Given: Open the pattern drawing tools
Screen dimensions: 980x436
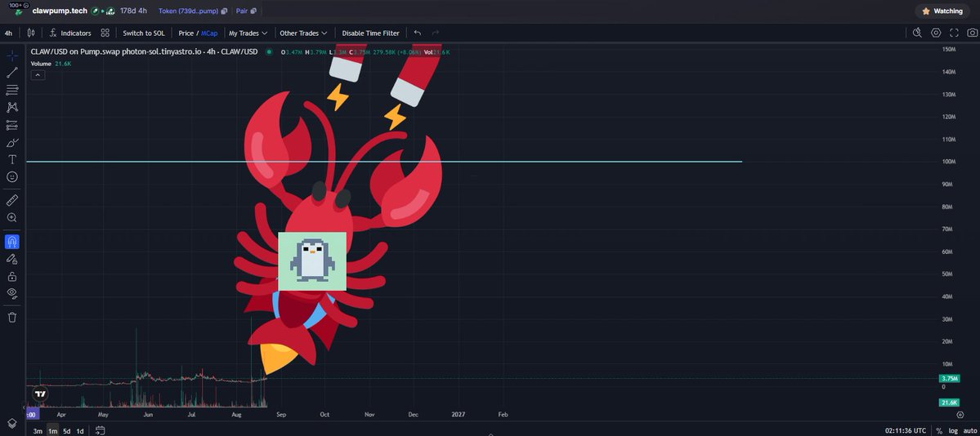Looking at the screenshot, I should 12,108.
